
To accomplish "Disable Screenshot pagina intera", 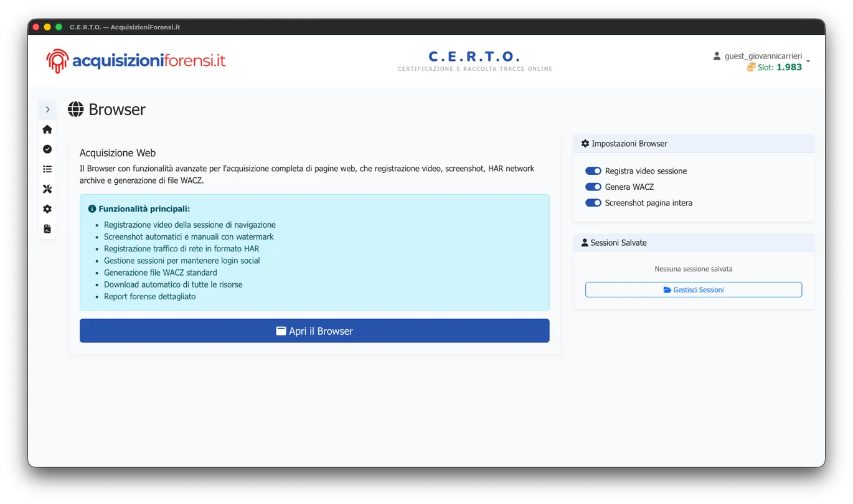I will (593, 202).
